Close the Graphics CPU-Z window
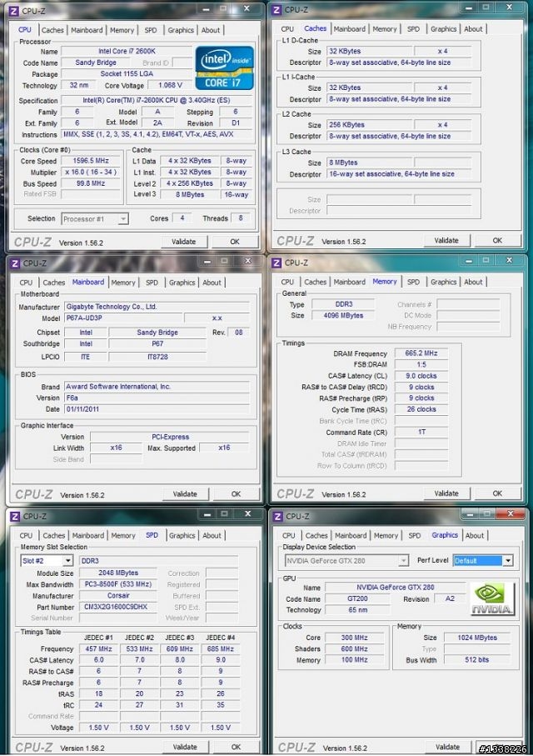 (511, 514)
